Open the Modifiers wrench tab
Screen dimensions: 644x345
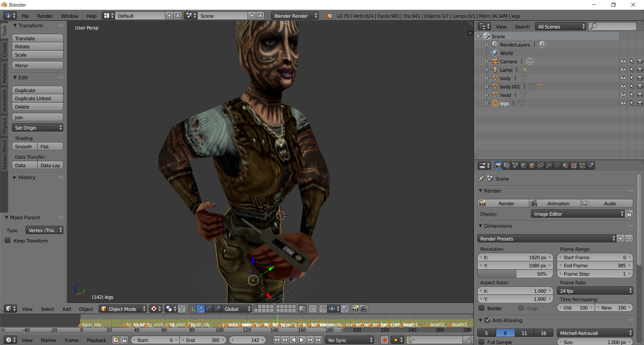coord(549,166)
